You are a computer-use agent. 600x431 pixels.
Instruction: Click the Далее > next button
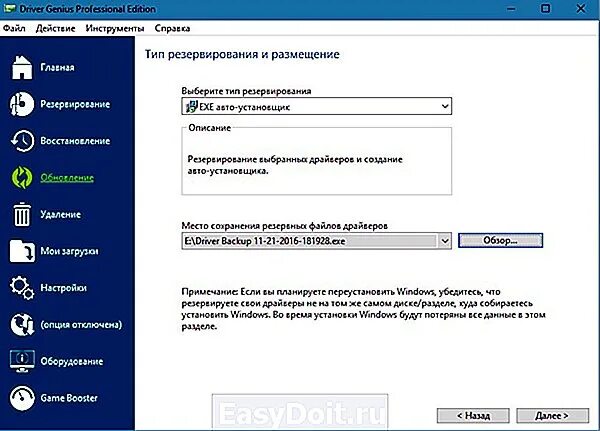coord(552,415)
